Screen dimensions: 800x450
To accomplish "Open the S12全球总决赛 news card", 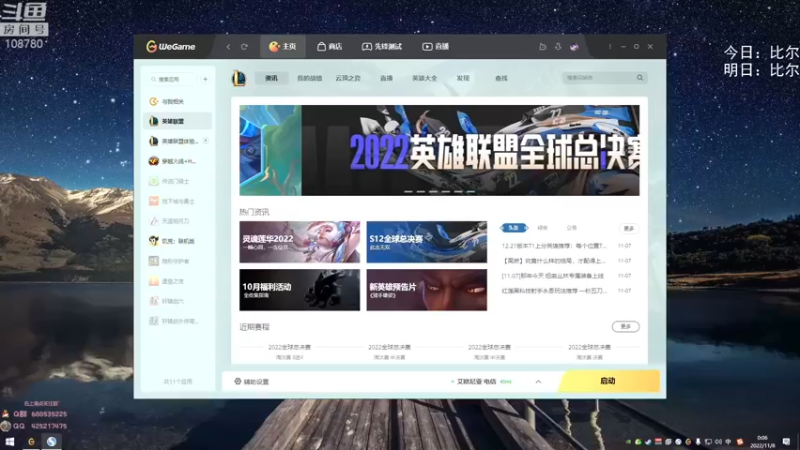I will click(427, 242).
